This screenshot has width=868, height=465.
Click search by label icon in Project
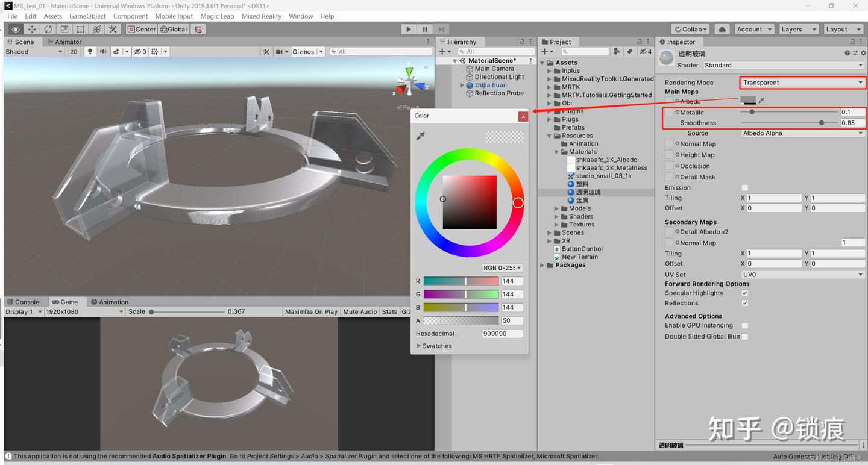(629, 52)
